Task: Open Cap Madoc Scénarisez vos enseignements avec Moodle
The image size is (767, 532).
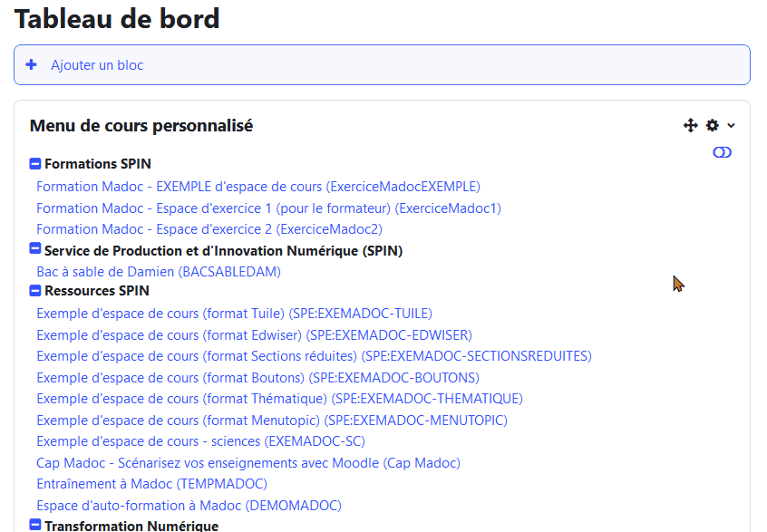Action: [248, 462]
